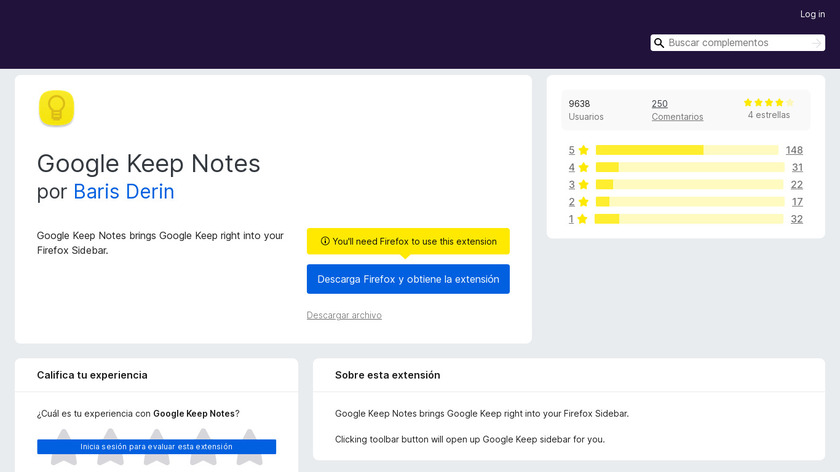Click the Google Keep Notes lightbulb icon
The height and width of the screenshot is (472, 840).
(x=56, y=108)
